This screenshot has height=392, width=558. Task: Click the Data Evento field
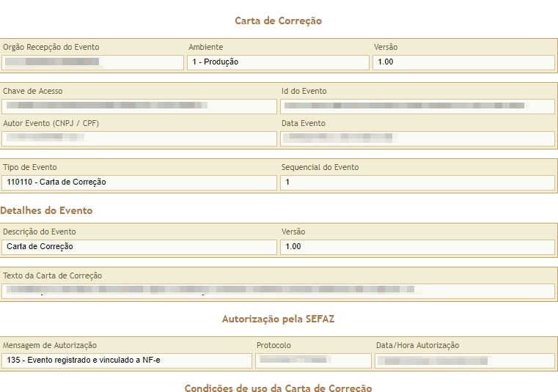[x=417, y=138]
